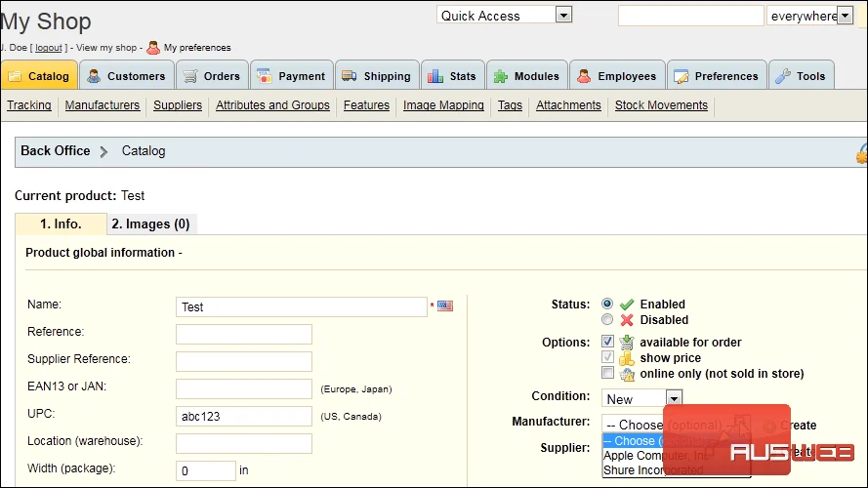
Task: Open the Stock Movements link
Action: pos(661,105)
